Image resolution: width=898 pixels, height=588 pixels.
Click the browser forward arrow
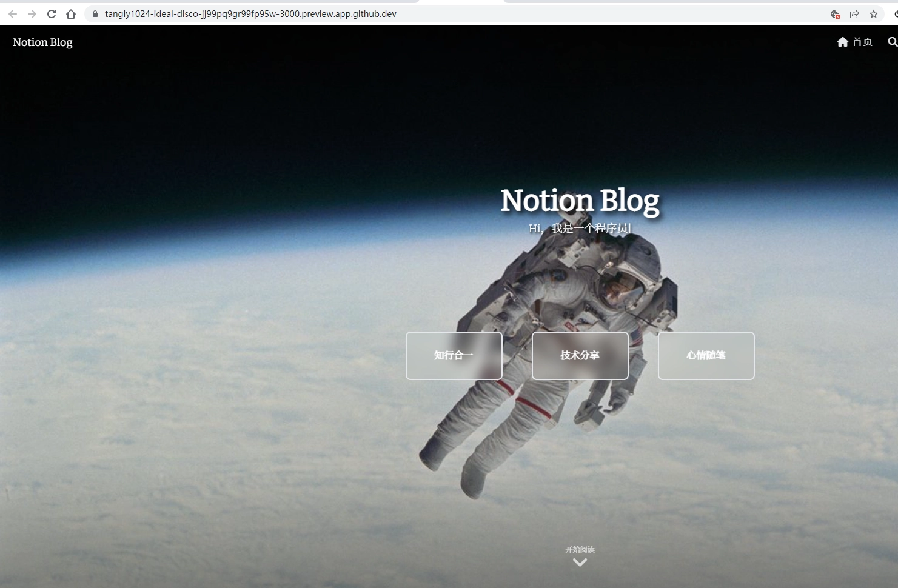pyautogui.click(x=32, y=14)
